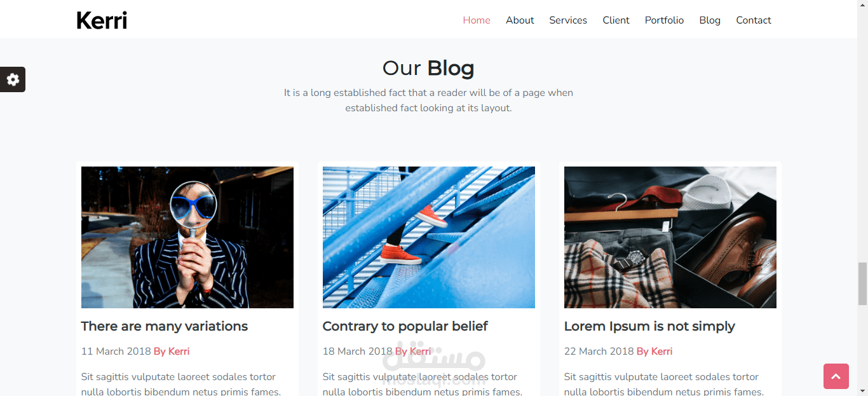Open the blue stairs blog image
Viewport: 868px width, 396px height.
click(429, 237)
